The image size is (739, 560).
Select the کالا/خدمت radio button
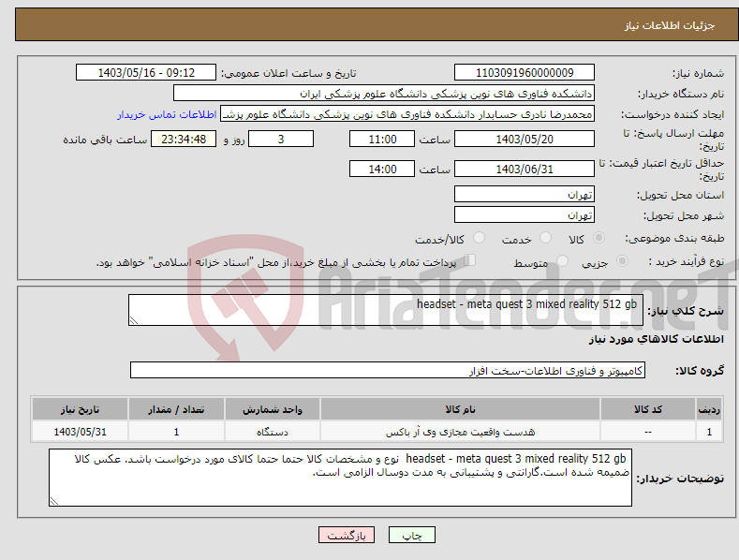click(479, 238)
